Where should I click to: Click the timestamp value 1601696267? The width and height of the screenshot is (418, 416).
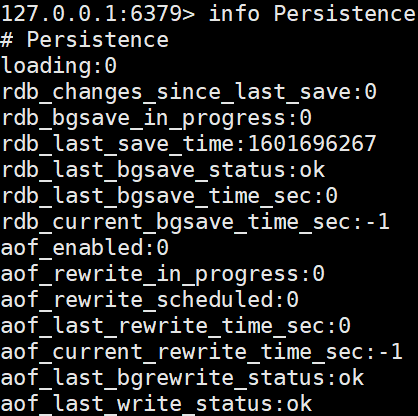312,143
